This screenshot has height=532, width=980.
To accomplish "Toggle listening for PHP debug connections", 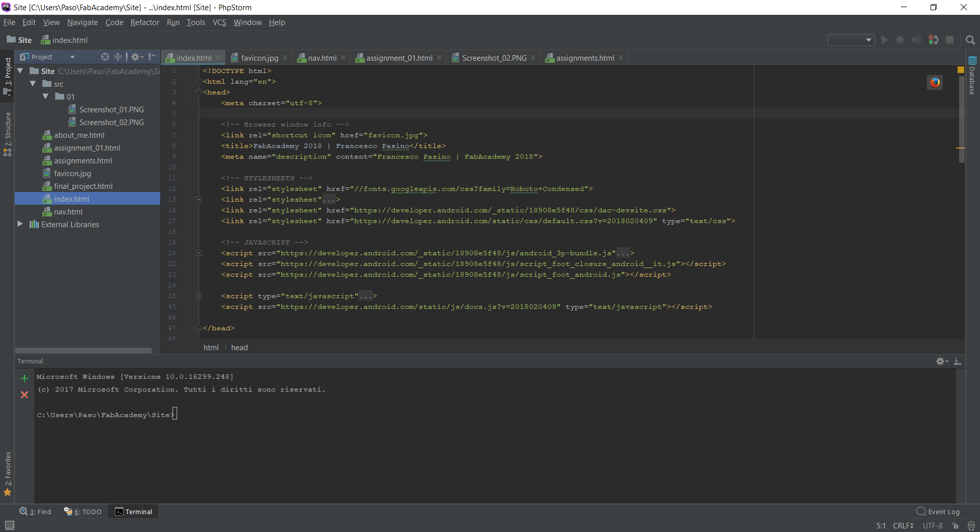I will coord(934,40).
